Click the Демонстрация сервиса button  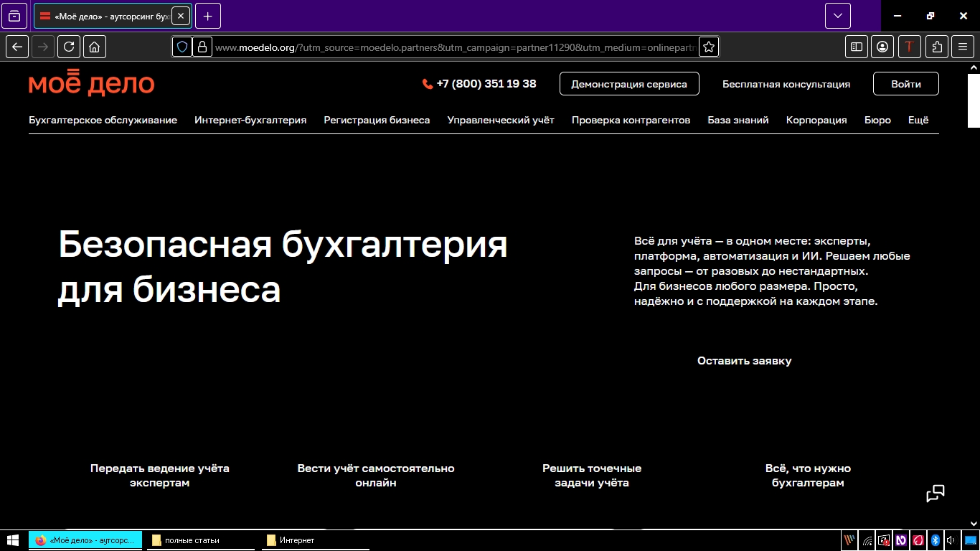(629, 84)
